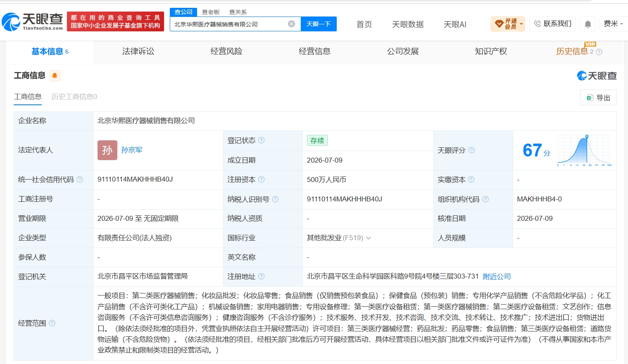Viewport: 628px width, 364px height.
Task: Open the 经营信息 tab
Action: [x=315, y=51]
